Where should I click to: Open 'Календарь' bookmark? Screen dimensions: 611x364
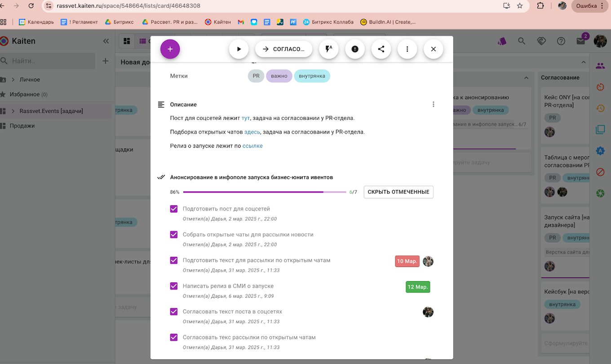click(36, 22)
